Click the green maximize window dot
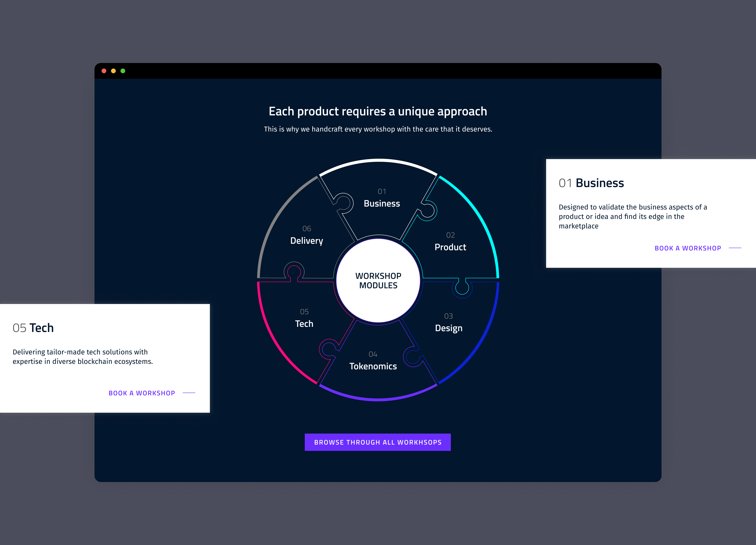 123,71
